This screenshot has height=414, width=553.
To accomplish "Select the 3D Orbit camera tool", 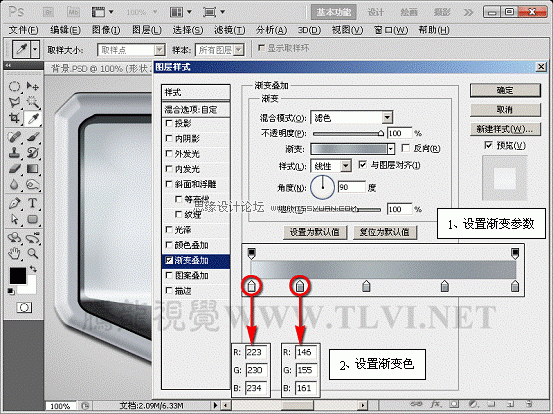I will tap(32, 237).
